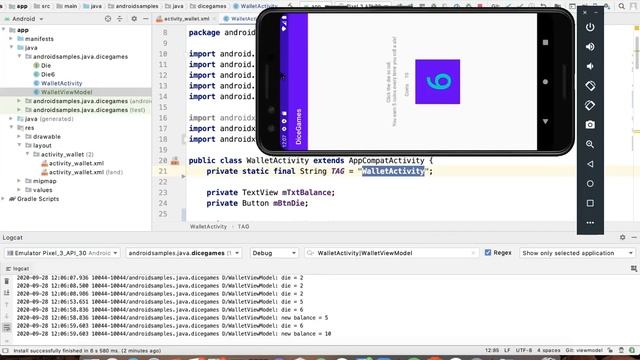640x360 pixels.
Task: Open Logcat panel settings gear
Action: pyautogui.click(x=622, y=237)
